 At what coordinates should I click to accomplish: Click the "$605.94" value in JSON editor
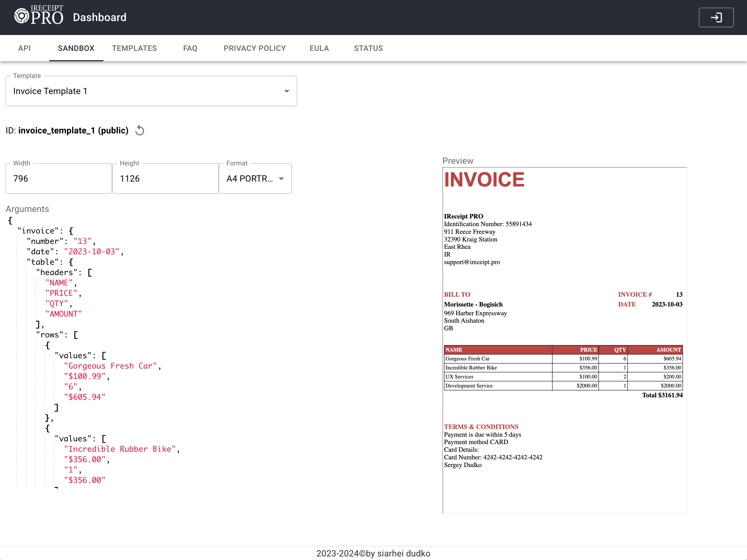85,397
